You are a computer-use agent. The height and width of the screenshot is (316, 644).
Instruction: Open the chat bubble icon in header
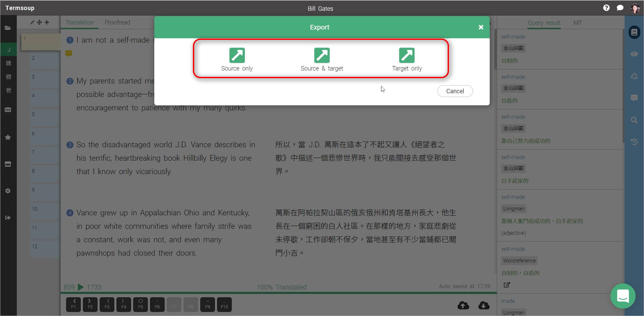coord(620,8)
